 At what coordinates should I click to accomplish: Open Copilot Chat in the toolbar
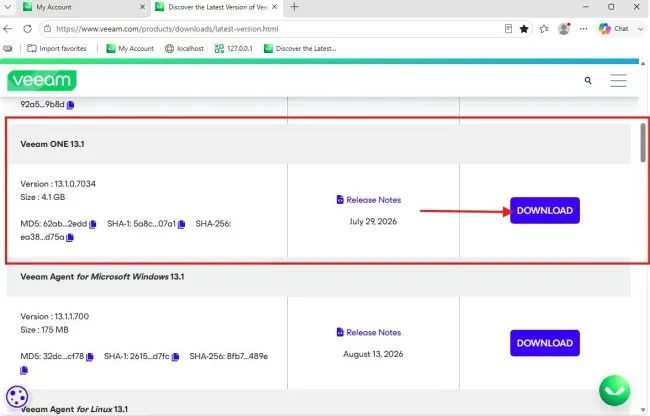pos(614,29)
